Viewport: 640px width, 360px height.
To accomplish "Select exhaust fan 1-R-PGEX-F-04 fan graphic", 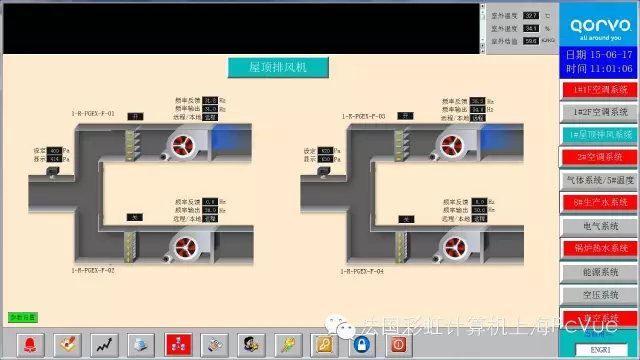I will (x=454, y=247).
